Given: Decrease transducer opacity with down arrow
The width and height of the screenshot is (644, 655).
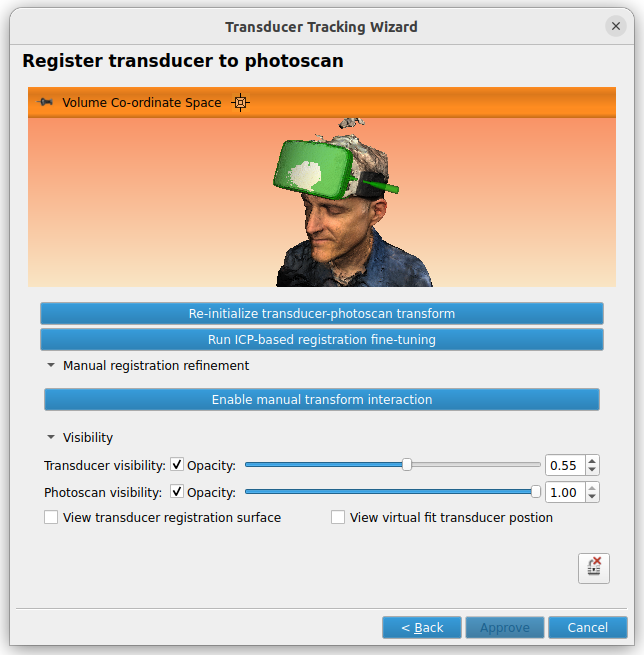Looking at the screenshot, I should click(x=592, y=470).
